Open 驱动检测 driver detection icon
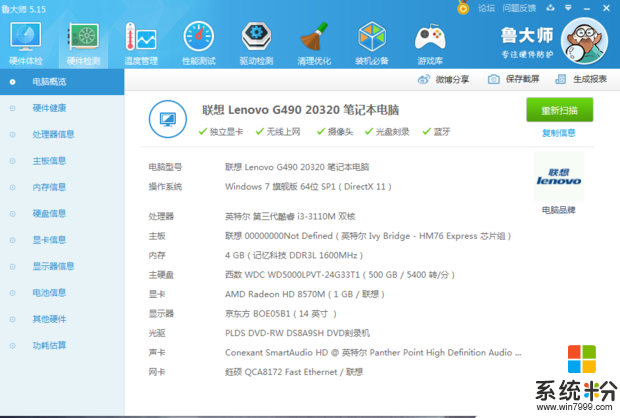The height and width of the screenshot is (418, 620). (256, 37)
